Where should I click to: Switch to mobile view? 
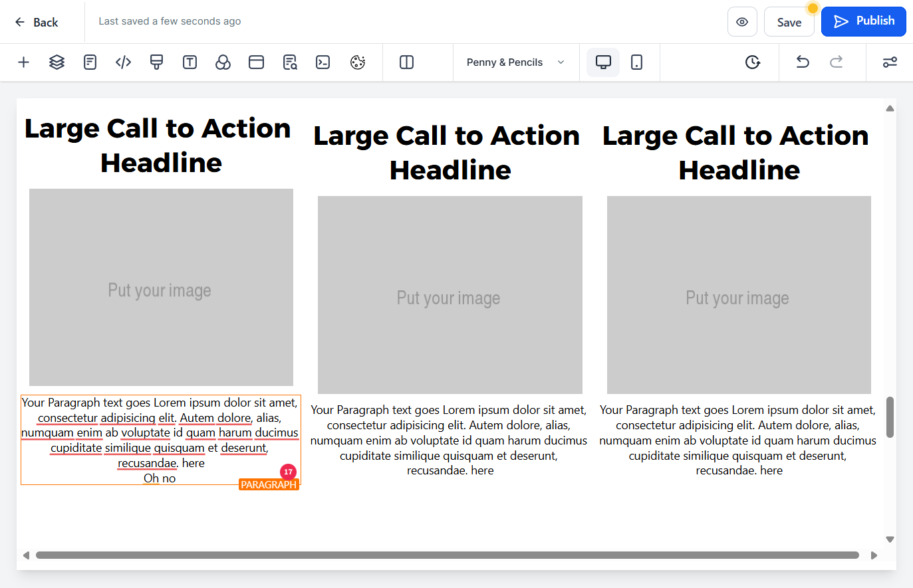pyautogui.click(x=636, y=62)
